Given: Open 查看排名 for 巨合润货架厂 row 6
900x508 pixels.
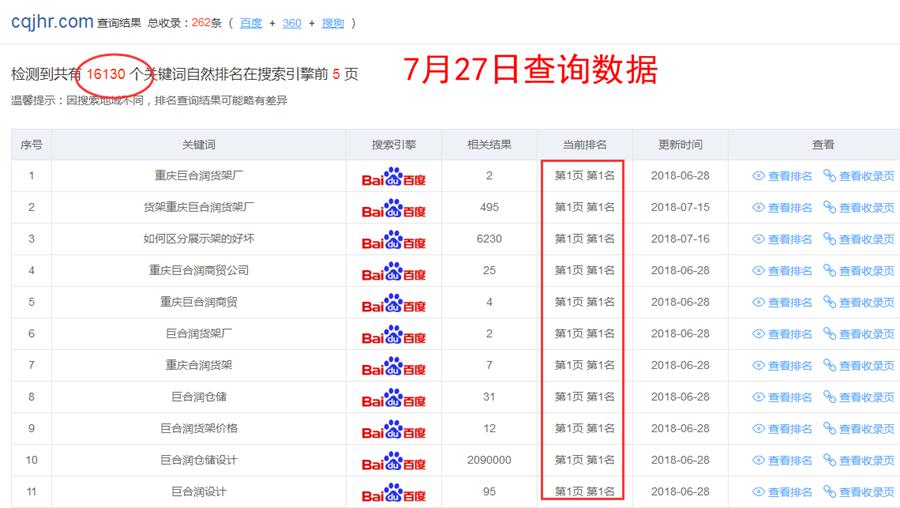Looking at the screenshot, I should tap(789, 334).
